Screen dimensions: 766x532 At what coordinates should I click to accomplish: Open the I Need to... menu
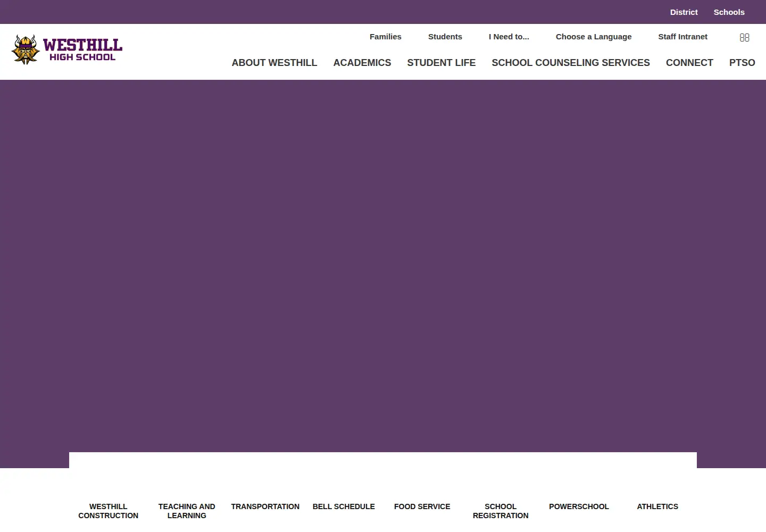pyautogui.click(x=509, y=37)
